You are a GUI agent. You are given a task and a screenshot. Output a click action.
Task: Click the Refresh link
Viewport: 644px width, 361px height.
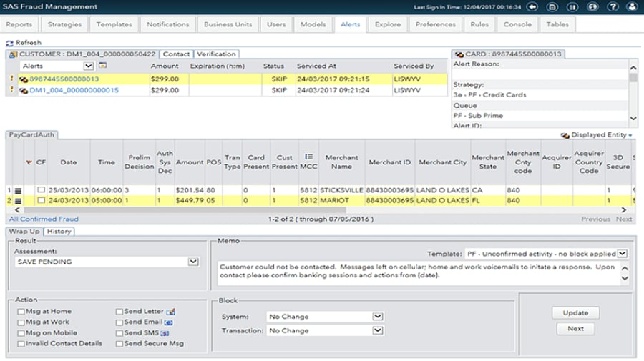pyautogui.click(x=29, y=43)
